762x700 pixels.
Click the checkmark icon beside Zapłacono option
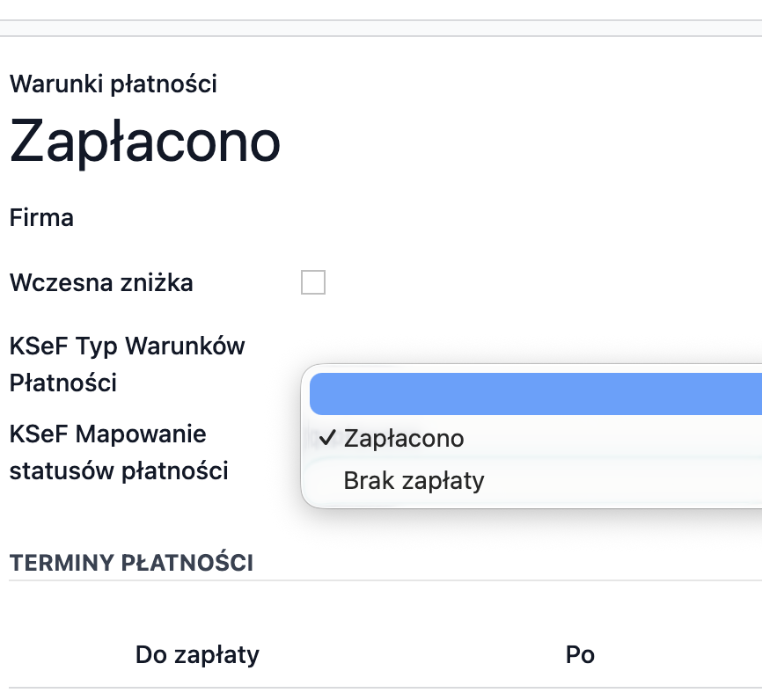point(327,438)
